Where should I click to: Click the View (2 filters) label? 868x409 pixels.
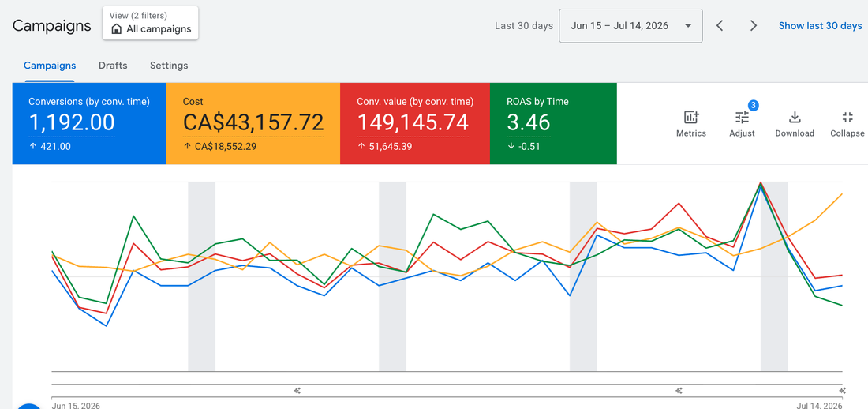pos(138,16)
